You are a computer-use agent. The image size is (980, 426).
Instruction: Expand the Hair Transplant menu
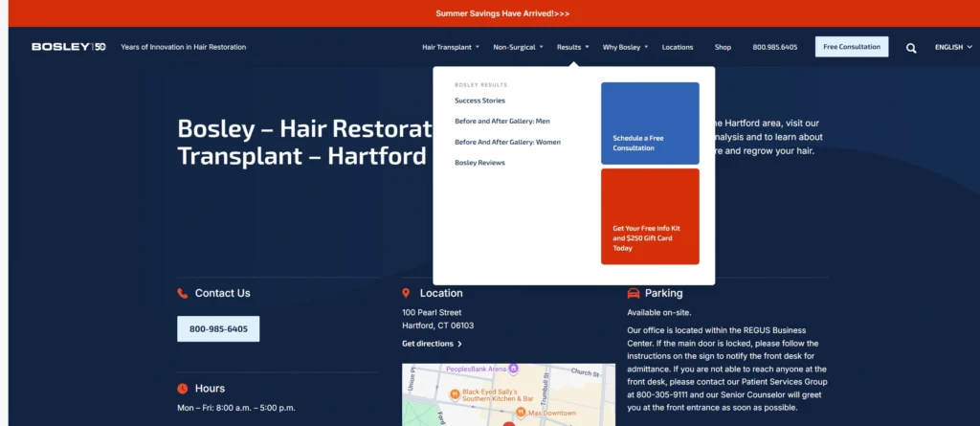(451, 47)
